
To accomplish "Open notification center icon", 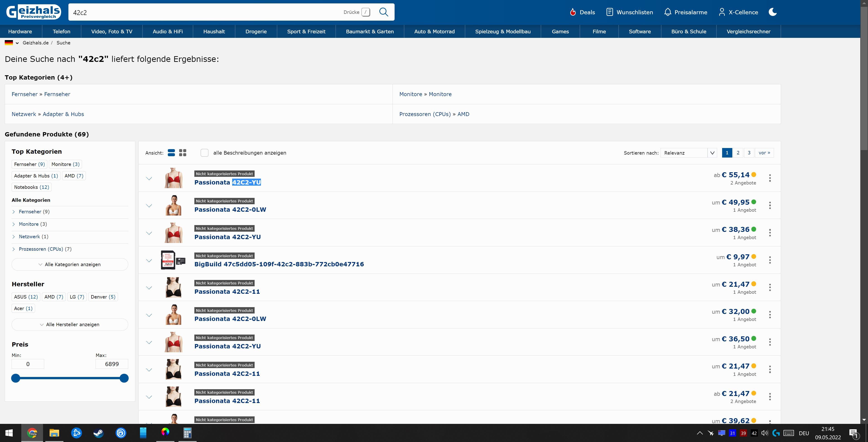I will (854, 433).
